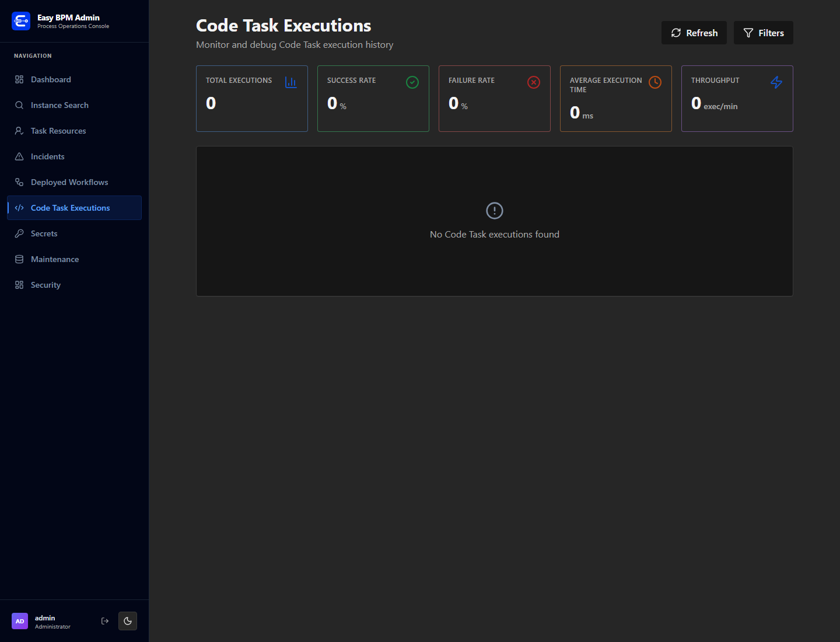
Task: Click the Task Resources person icon
Action: (x=19, y=131)
